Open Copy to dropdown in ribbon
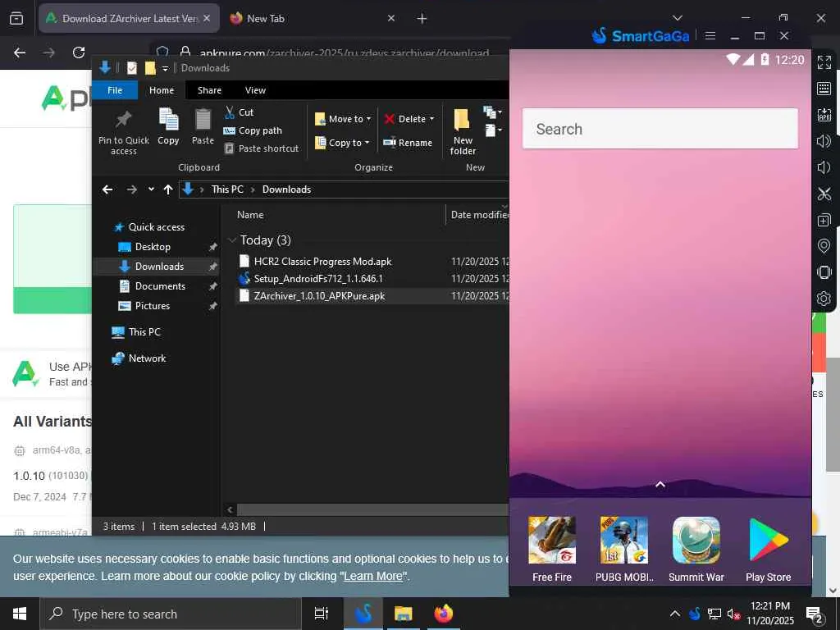Viewport: 840px width, 630px height. click(343, 143)
